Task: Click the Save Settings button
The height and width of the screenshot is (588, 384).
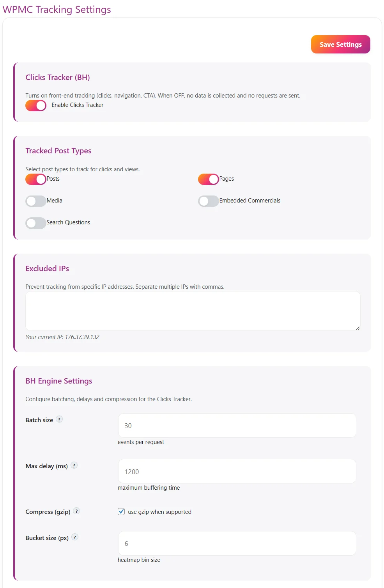Action: [x=340, y=44]
